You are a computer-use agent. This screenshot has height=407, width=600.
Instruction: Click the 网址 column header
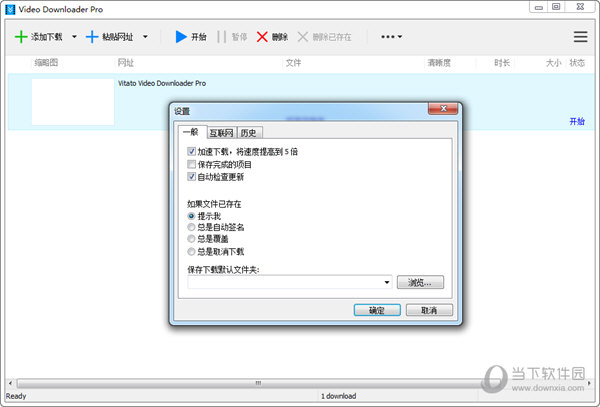(x=126, y=63)
